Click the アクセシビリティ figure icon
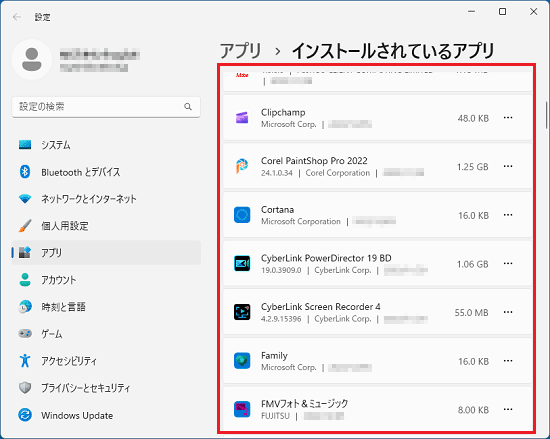 point(25,361)
